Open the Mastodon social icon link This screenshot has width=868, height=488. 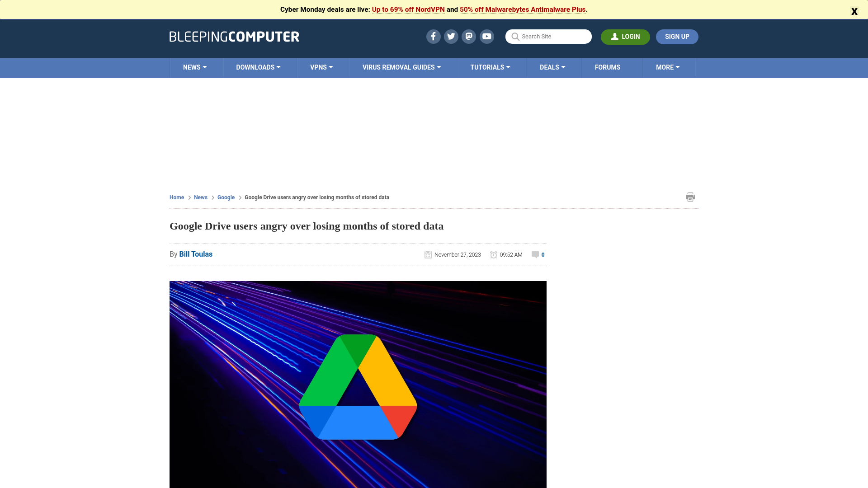tap(468, 36)
